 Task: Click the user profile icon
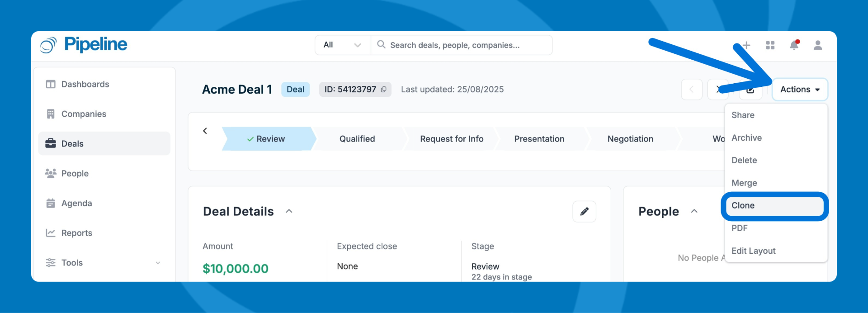pyautogui.click(x=817, y=45)
